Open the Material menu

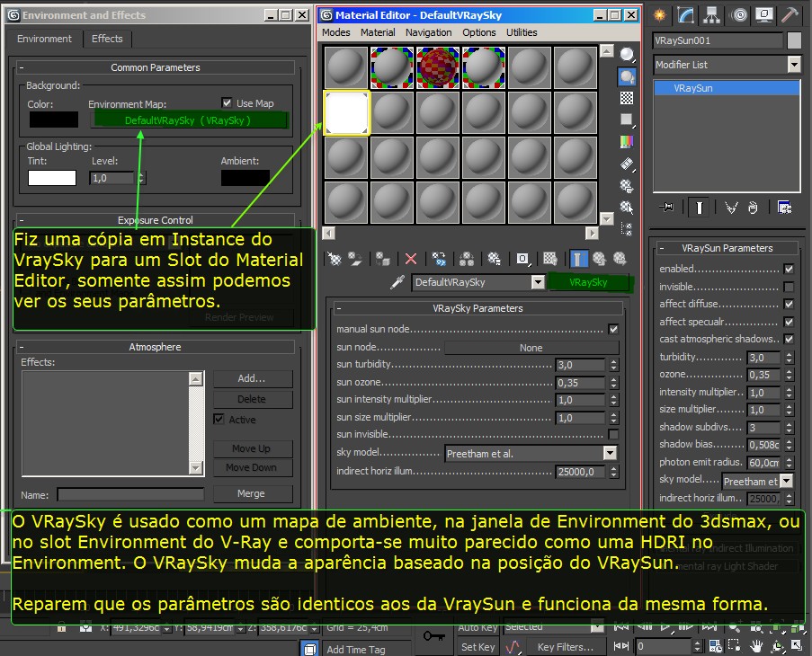(378, 32)
